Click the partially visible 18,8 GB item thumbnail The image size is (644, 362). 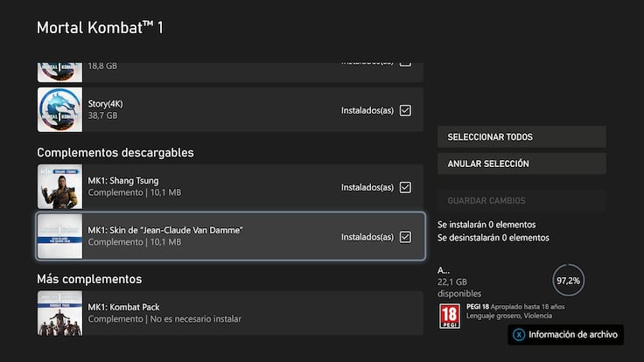pos(60,67)
